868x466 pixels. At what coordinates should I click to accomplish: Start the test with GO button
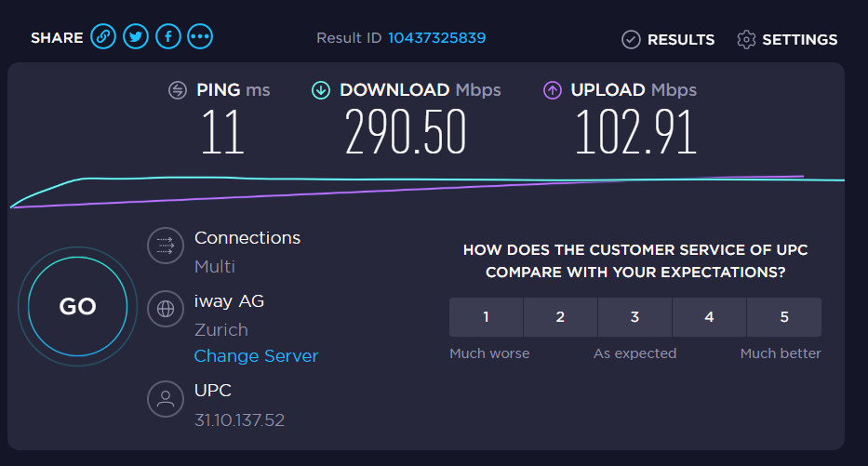[x=77, y=306]
